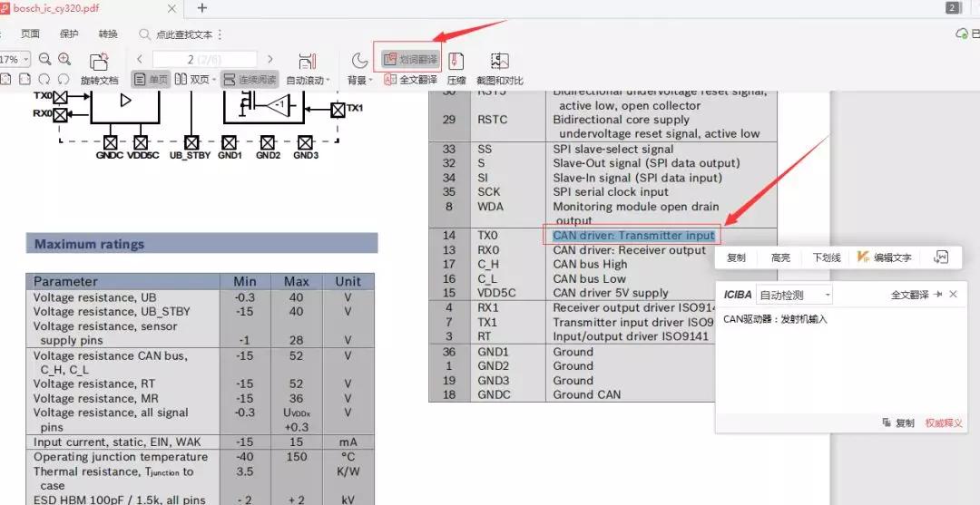Click translated text CAN驱动器：发射机输入
980x505 pixels.
coord(775,319)
